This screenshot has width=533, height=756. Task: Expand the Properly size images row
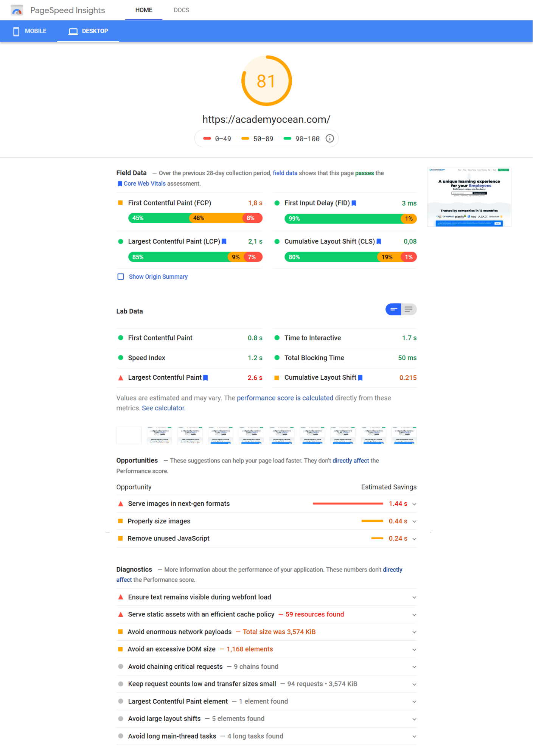414,522
